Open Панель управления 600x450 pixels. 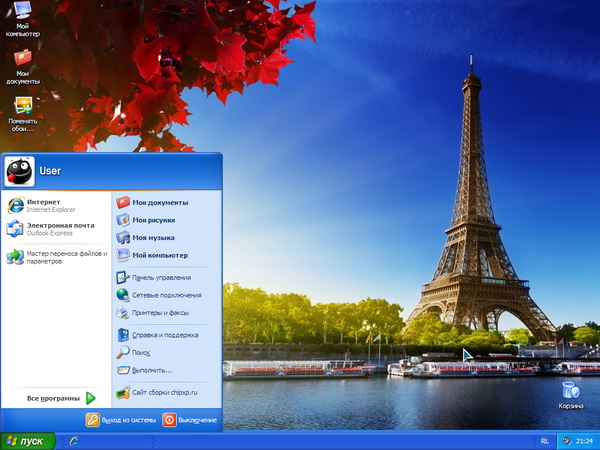(x=160, y=277)
